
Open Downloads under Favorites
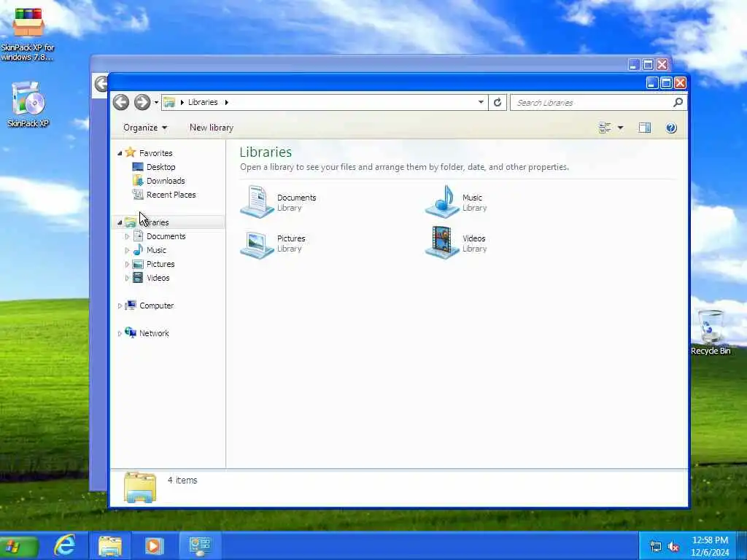point(166,181)
